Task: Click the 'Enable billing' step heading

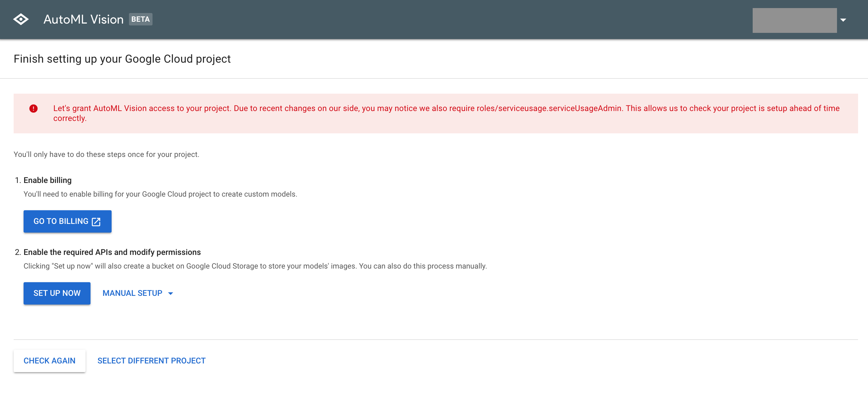Action: point(47,180)
